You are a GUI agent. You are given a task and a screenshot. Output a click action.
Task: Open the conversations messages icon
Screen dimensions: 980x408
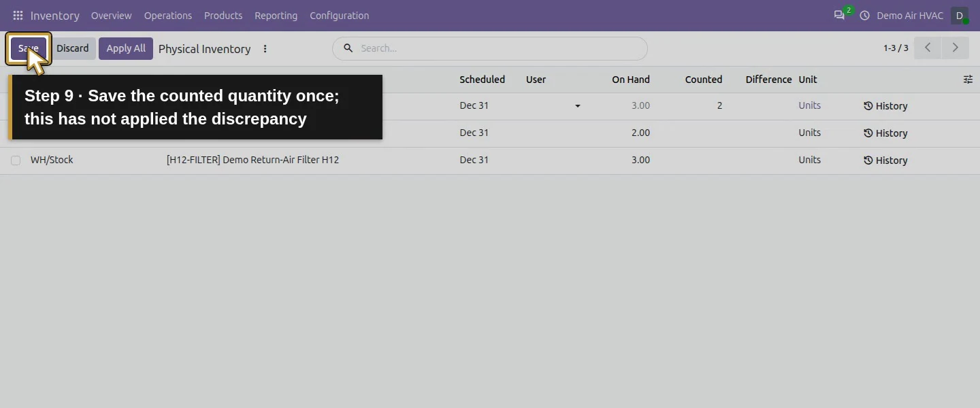(x=839, y=16)
